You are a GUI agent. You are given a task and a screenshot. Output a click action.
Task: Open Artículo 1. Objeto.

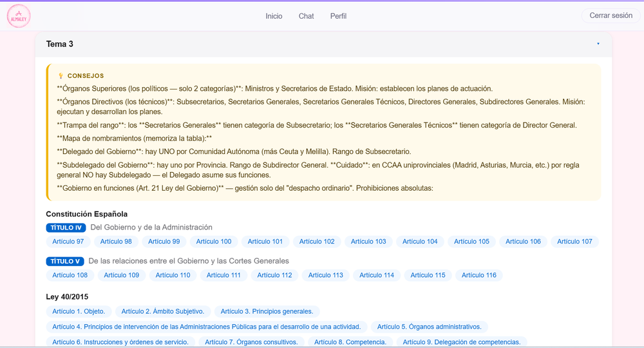[x=79, y=311]
